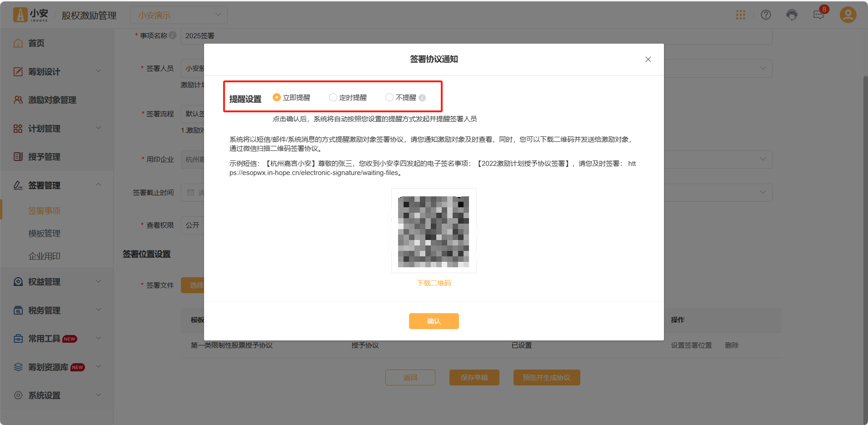868x425 pixels.
Task: Click the 激励对象管理 people icon
Action: [x=18, y=100]
